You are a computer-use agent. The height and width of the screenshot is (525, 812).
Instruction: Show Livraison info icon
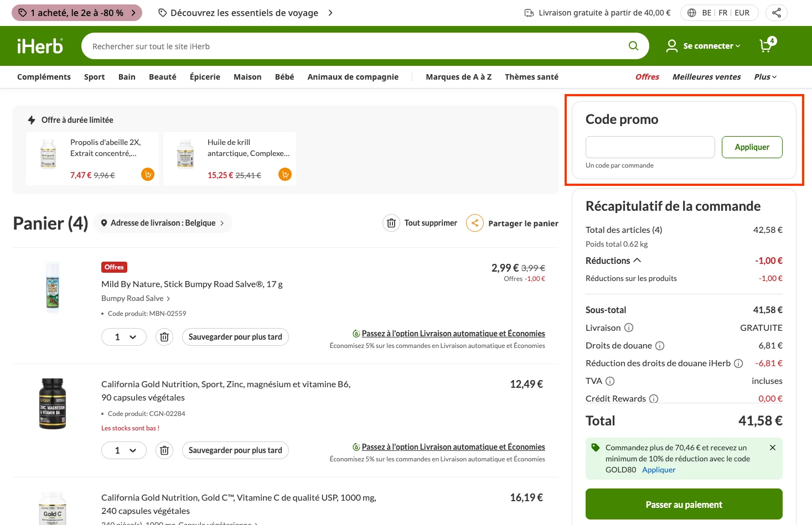[629, 328]
